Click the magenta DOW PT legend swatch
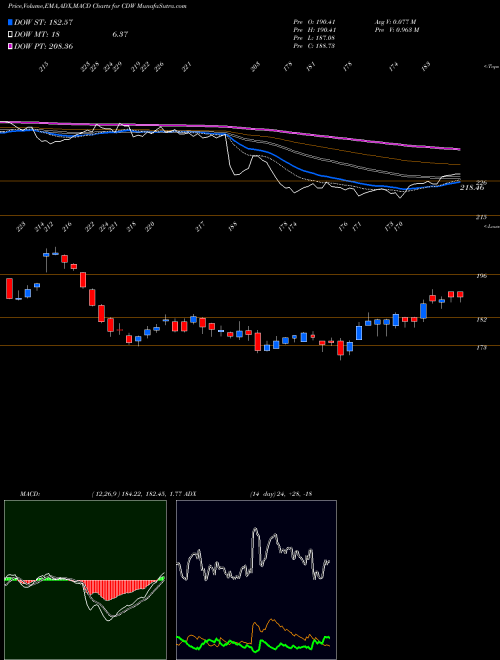This screenshot has width=500, height=660. tap(10, 46)
